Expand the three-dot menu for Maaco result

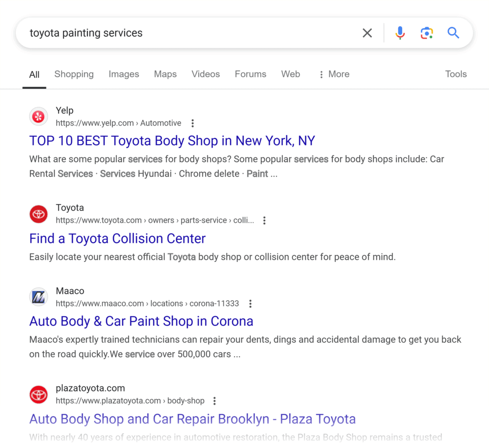click(x=250, y=303)
